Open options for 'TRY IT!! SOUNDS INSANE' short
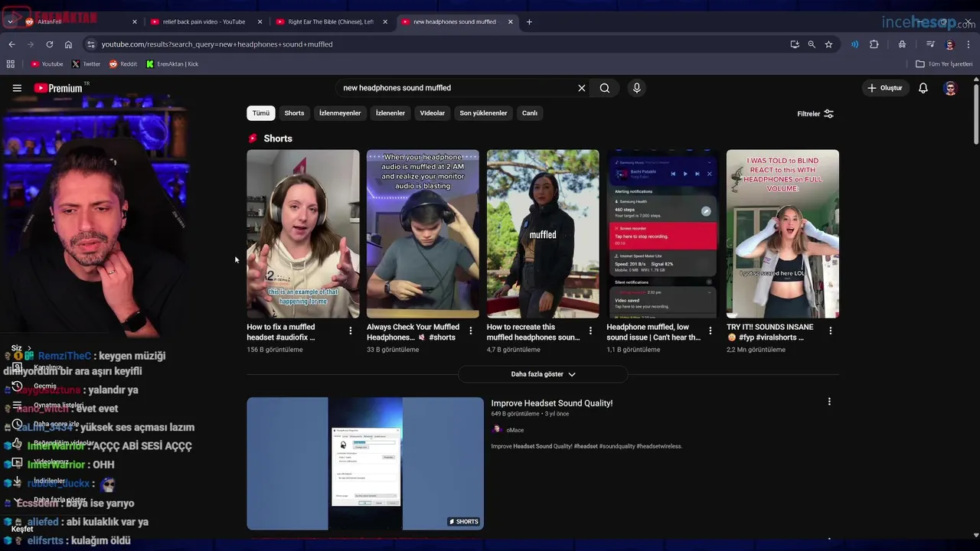Image resolution: width=980 pixels, height=551 pixels. [831, 331]
